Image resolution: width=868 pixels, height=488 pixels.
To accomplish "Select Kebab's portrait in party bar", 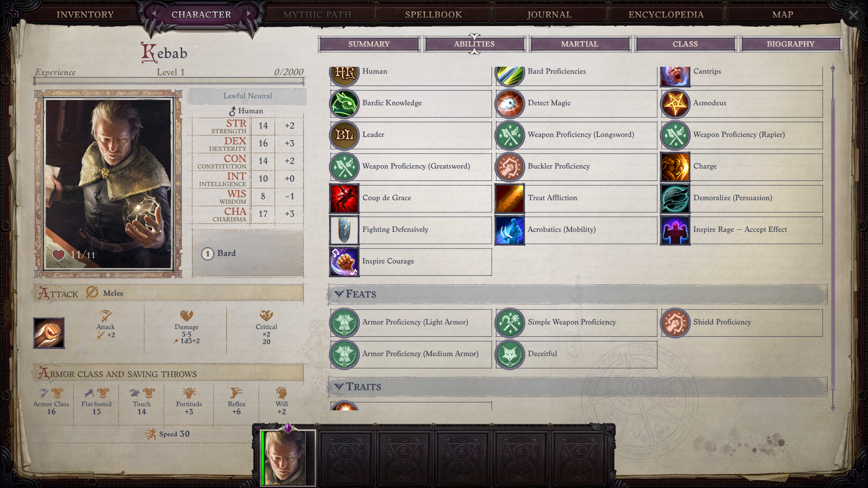I will [x=288, y=457].
